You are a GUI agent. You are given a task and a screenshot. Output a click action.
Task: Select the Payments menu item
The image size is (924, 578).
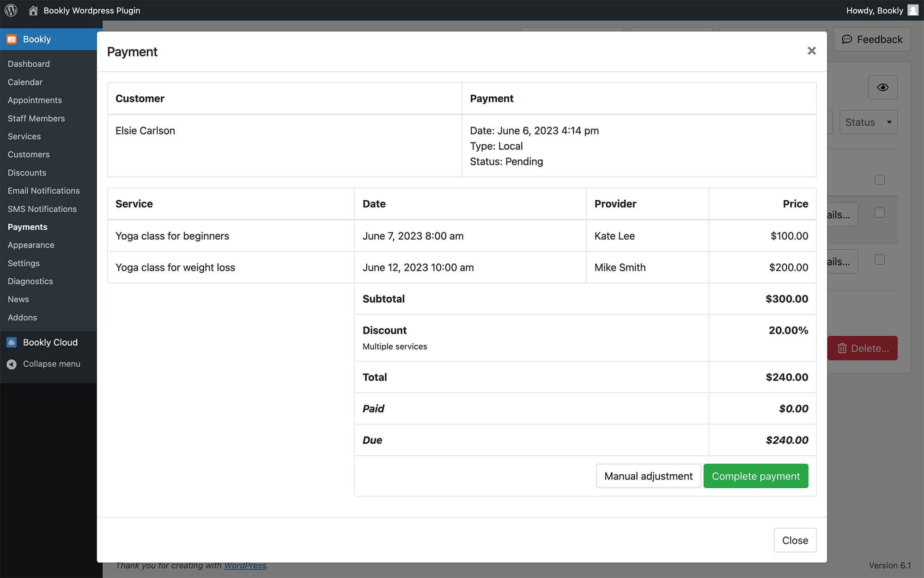(27, 227)
